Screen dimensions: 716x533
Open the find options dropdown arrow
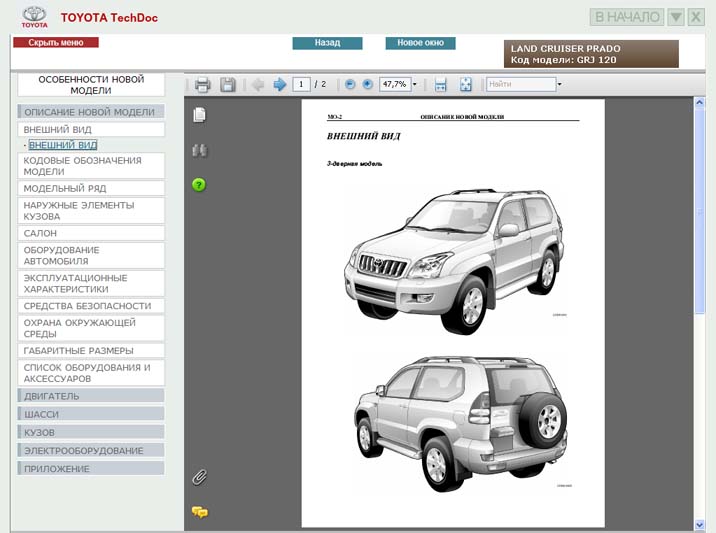[x=559, y=84]
